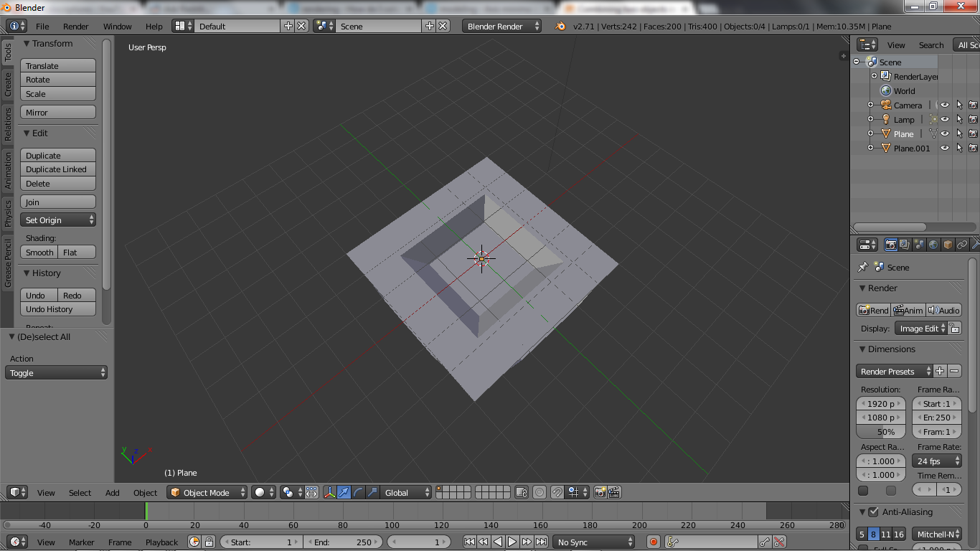Select the rotate manipulator arc icon
This screenshot has width=980, height=551.
coord(359,492)
